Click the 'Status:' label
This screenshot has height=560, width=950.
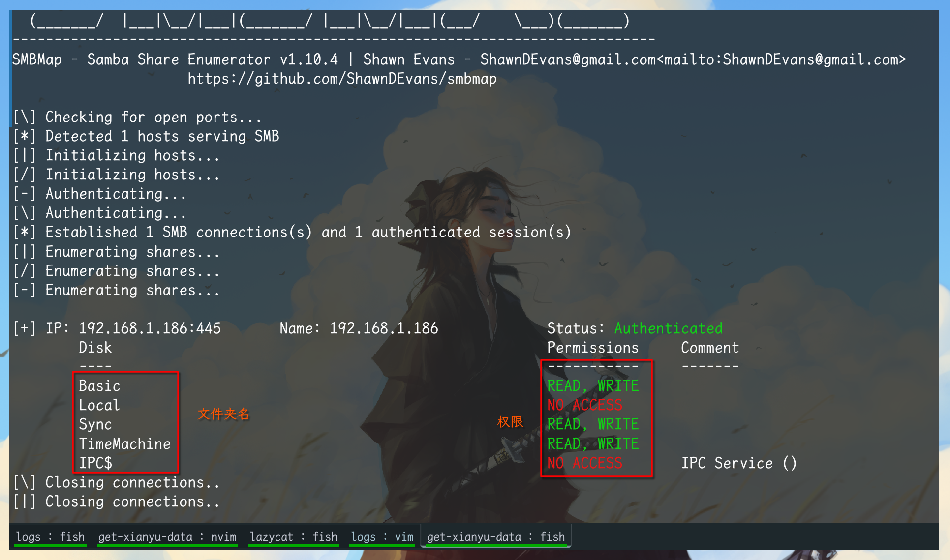(x=576, y=328)
